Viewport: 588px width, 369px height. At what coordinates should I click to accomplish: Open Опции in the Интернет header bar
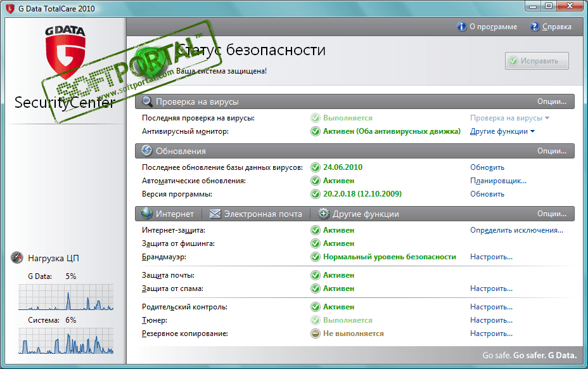coord(552,214)
